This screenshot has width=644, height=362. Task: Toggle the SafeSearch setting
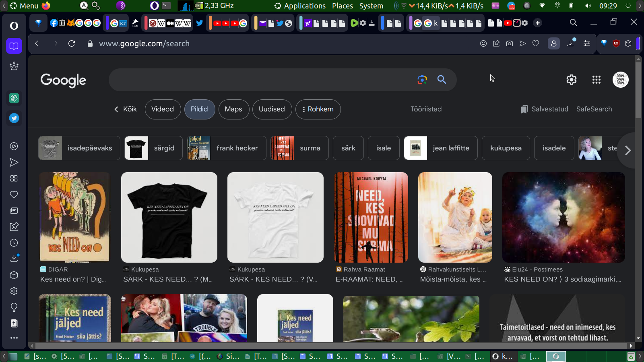click(x=594, y=109)
